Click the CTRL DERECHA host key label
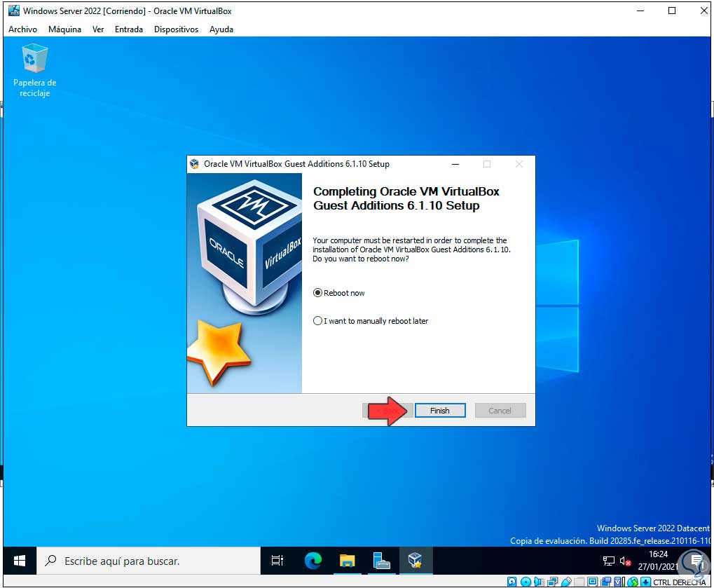Screen dimensions: 714x588 coord(679,582)
